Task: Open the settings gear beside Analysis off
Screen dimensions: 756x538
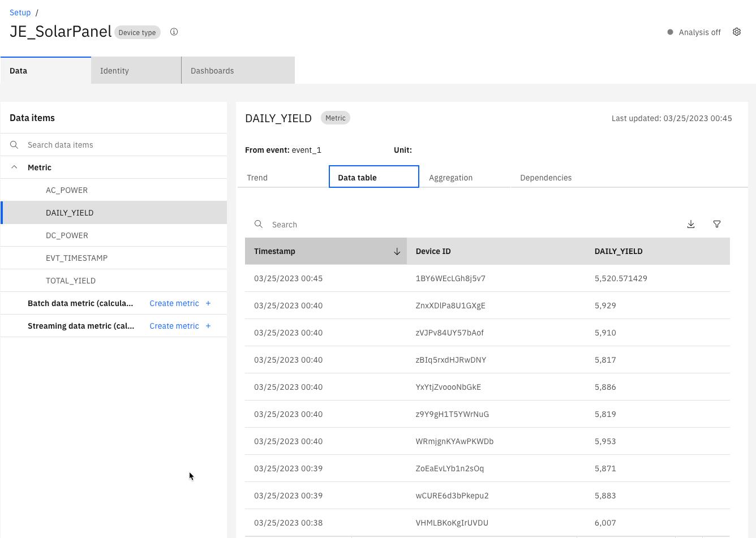Action: point(737,32)
